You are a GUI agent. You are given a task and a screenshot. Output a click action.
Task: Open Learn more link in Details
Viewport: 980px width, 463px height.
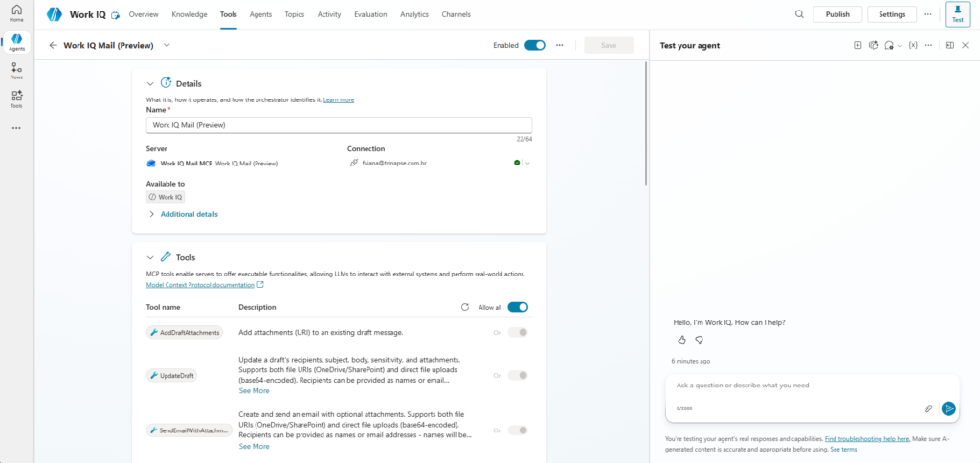pyautogui.click(x=339, y=100)
